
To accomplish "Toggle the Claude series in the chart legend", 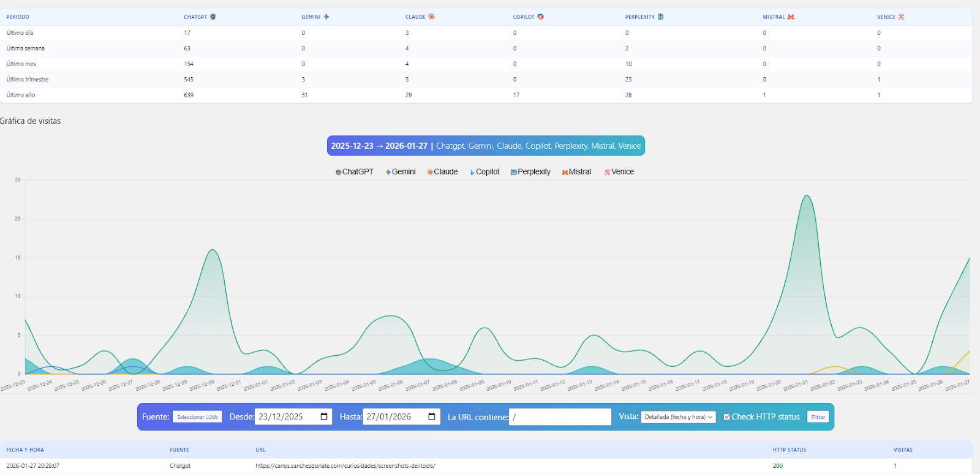I will (x=443, y=172).
